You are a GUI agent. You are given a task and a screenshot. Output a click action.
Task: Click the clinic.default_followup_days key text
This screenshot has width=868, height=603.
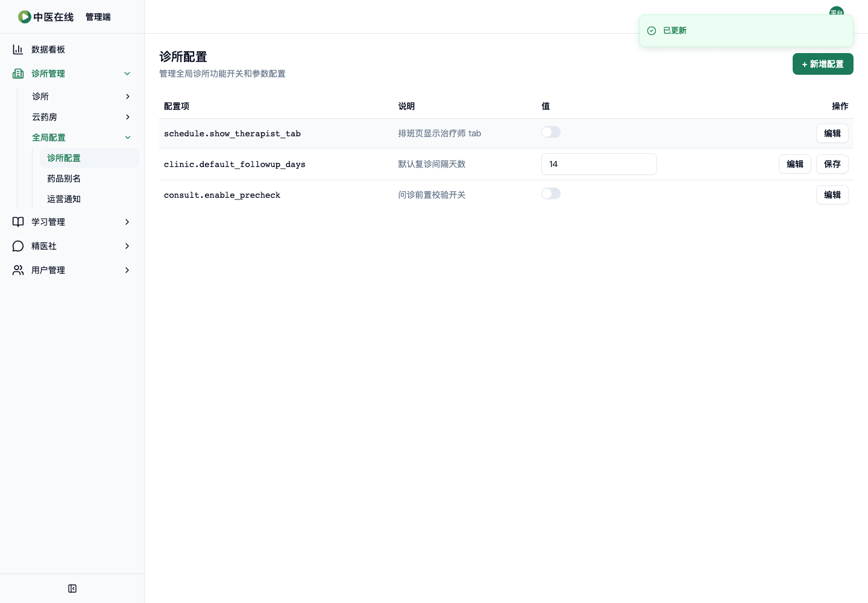234,165
